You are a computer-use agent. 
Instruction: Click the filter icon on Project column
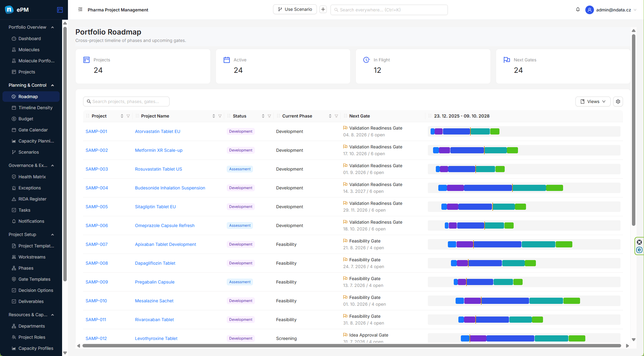click(128, 116)
